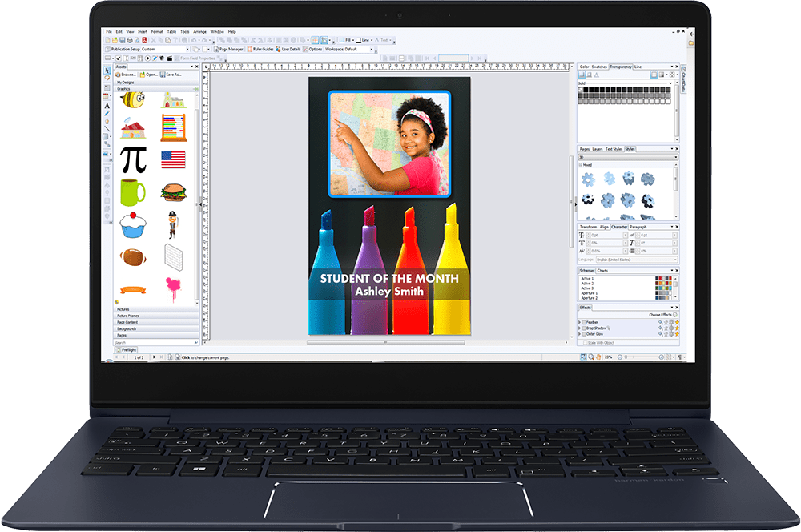Open the User Details editor
The image size is (801, 532).
click(x=290, y=48)
